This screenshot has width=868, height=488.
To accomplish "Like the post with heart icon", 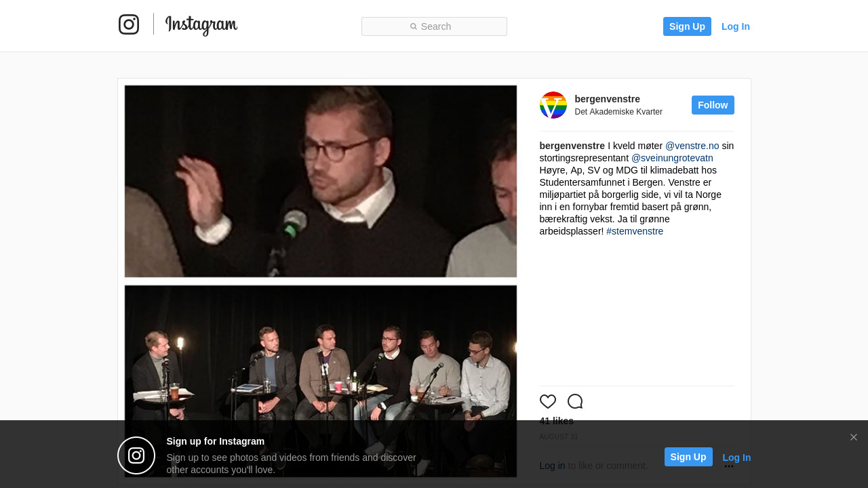I will pos(548,401).
